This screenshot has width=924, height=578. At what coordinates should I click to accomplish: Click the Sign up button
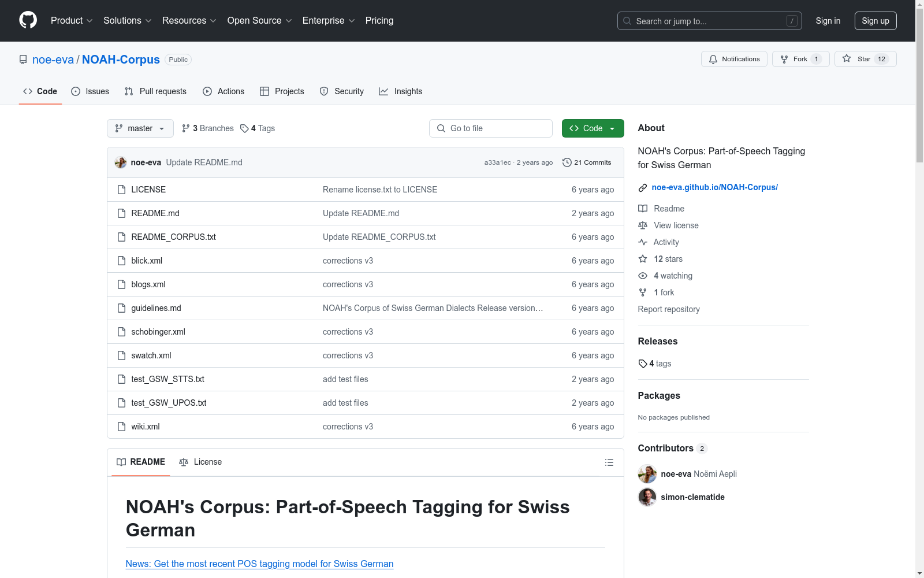(x=875, y=21)
